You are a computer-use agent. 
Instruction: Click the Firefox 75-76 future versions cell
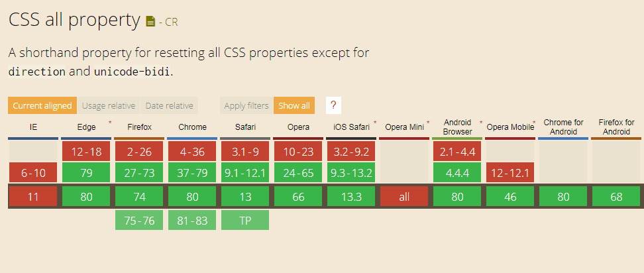(x=139, y=221)
